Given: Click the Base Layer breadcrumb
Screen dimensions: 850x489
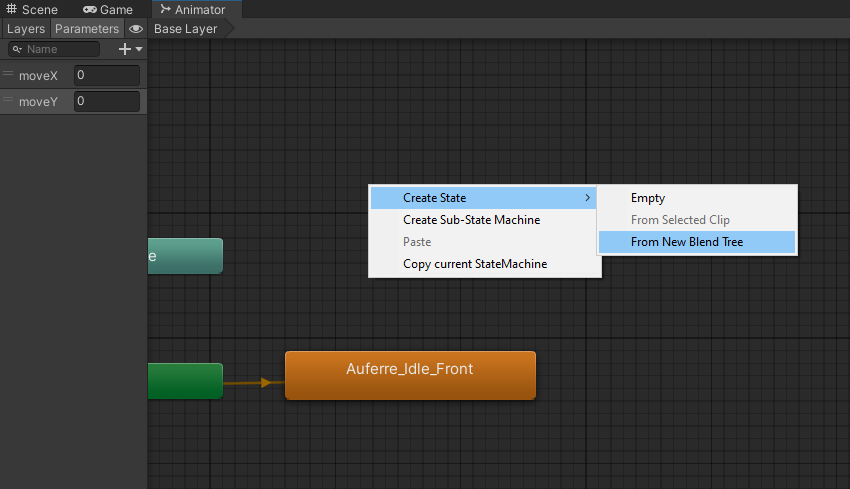Looking at the screenshot, I should tap(185, 29).
